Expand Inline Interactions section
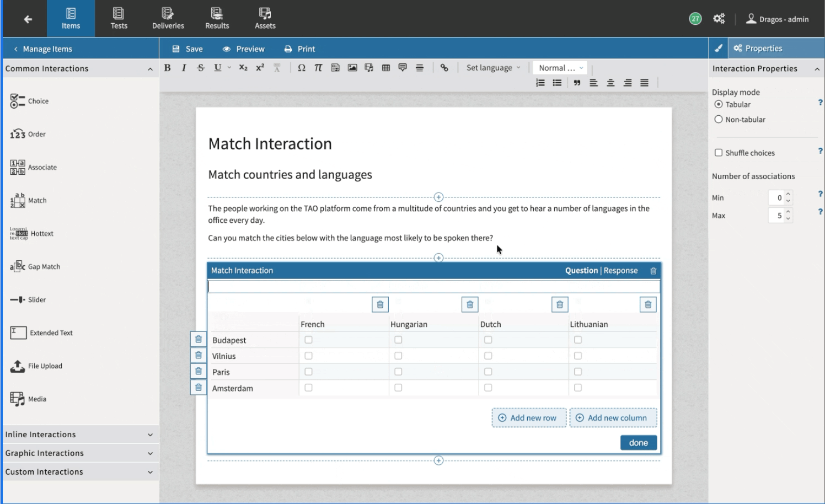This screenshot has width=825, height=504. click(81, 435)
